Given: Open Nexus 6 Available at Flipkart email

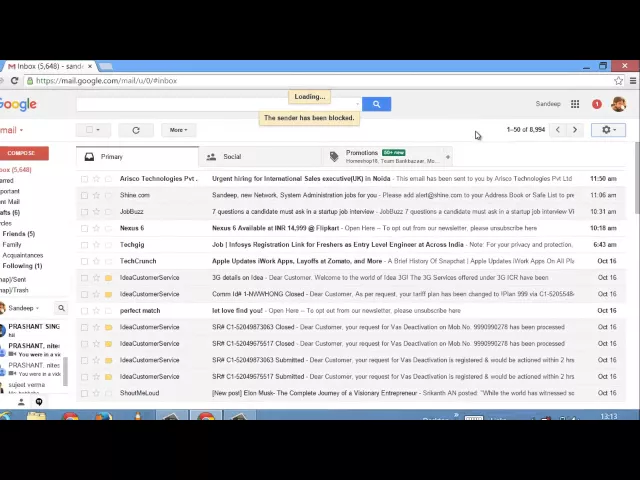Looking at the screenshot, I should point(350,228).
